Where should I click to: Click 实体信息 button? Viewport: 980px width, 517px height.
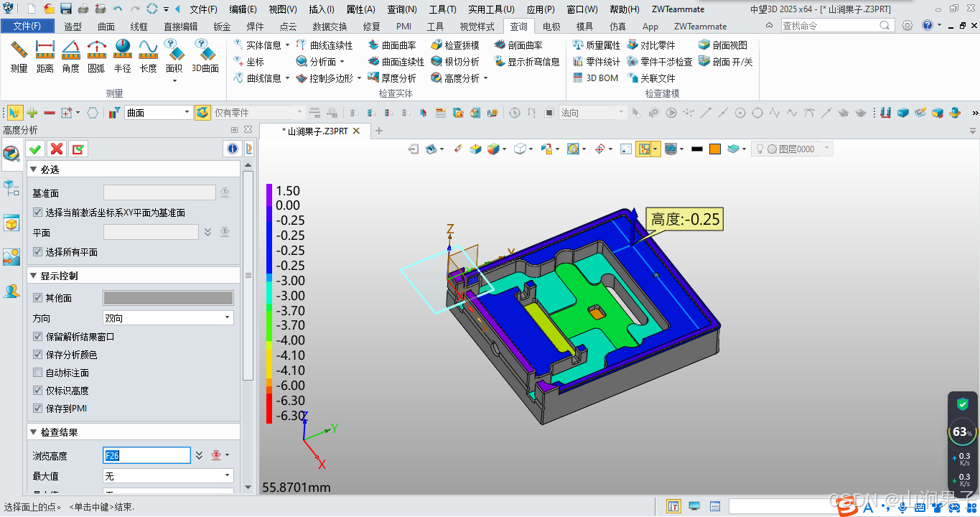click(x=257, y=45)
